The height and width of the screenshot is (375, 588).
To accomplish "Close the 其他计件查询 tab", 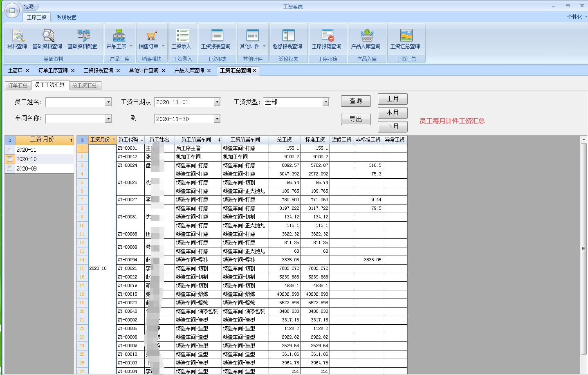I will [164, 71].
